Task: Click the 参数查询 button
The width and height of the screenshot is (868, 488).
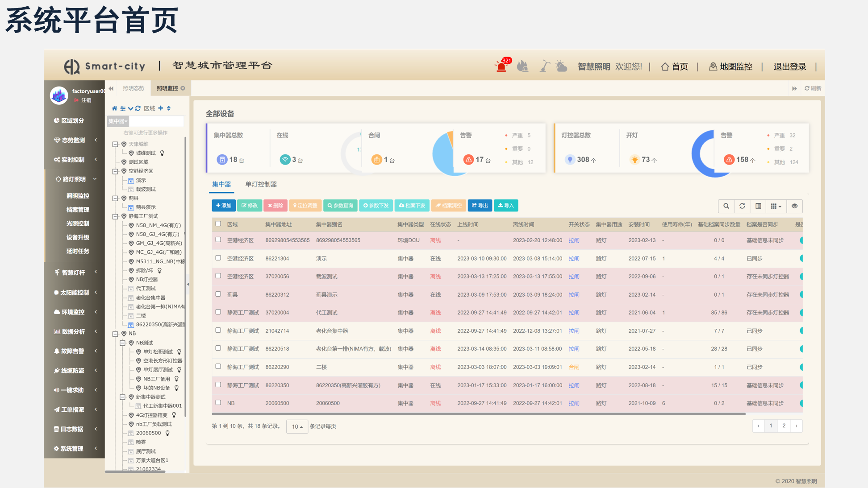Action: [340, 206]
